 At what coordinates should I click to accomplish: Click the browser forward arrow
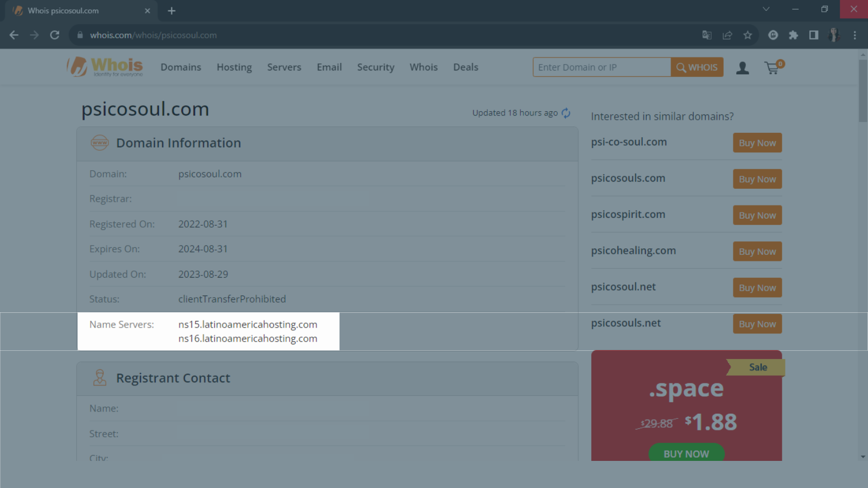point(34,35)
